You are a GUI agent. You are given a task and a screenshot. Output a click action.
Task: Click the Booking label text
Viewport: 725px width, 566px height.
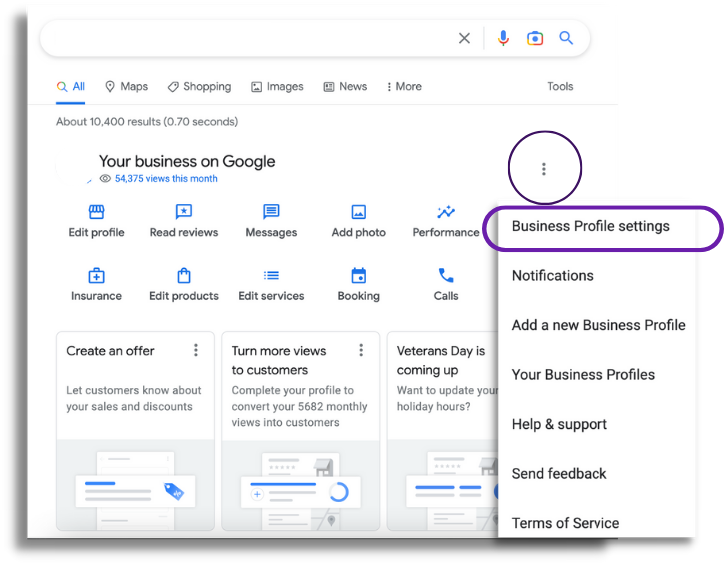pos(358,296)
